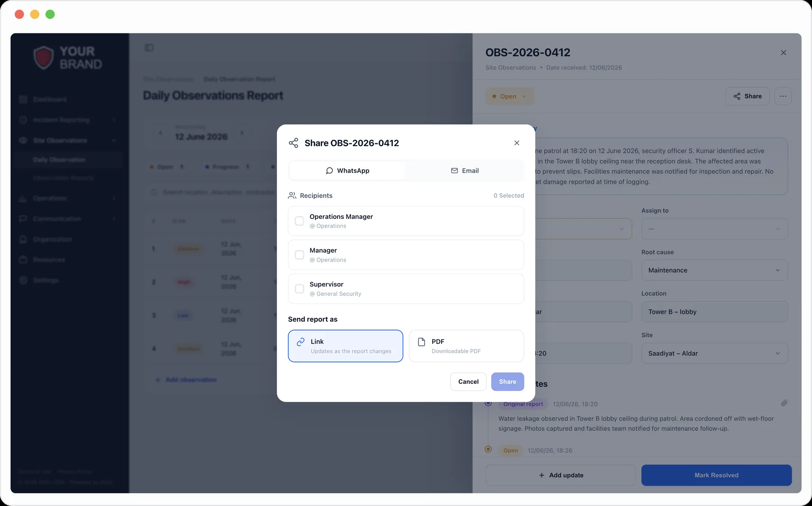Switch to the WhatsApp tab

pyautogui.click(x=347, y=171)
